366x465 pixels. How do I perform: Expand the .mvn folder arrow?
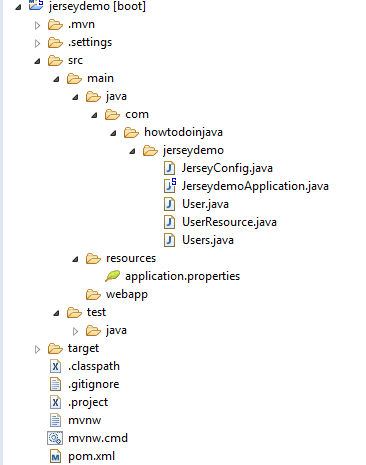(37, 25)
